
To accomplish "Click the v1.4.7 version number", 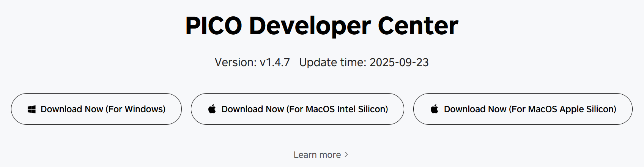I will tap(274, 62).
